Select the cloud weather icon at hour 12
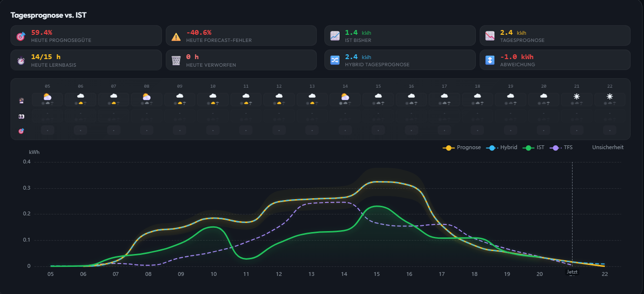 (x=279, y=96)
